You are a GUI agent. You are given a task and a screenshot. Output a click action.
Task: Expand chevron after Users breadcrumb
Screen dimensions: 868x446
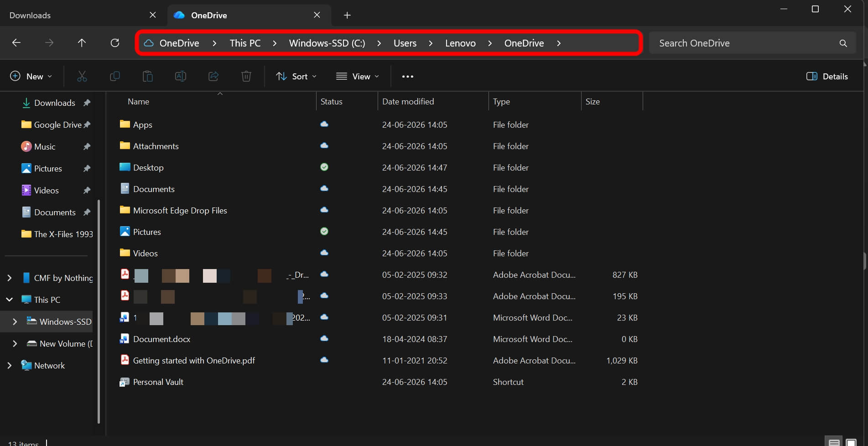click(x=431, y=43)
